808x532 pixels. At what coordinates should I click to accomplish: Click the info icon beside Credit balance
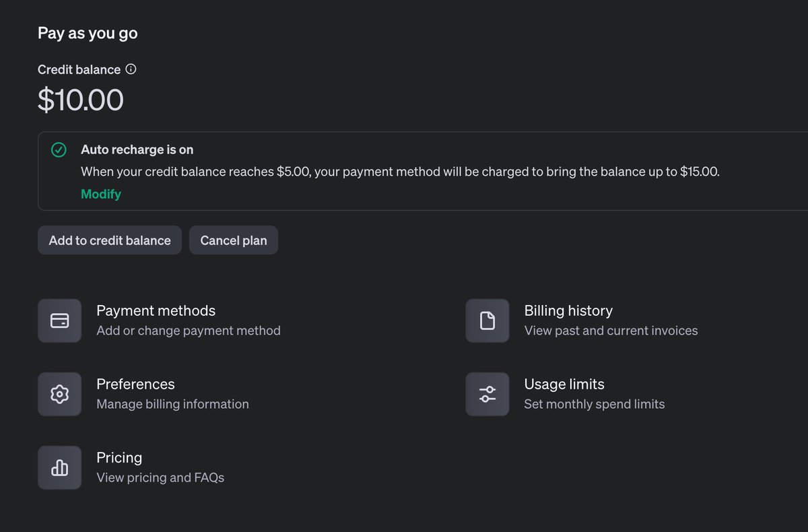(x=131, y=69)
